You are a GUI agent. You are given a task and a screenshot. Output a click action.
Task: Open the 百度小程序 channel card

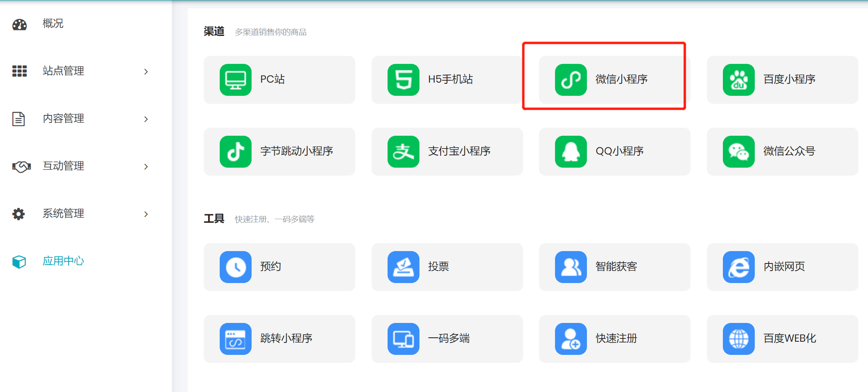[x=783, y=80]
